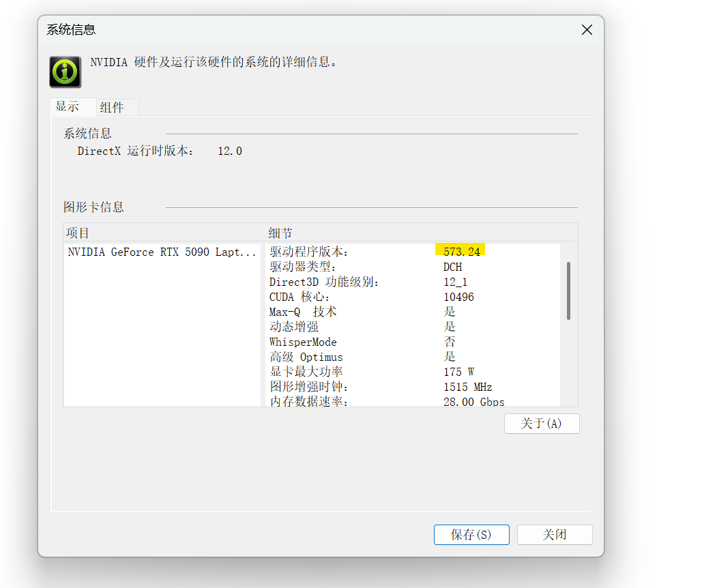Click the 12_1 feature level value
The width and height of the screenshot is (702, 588).
tap(455, 282)
